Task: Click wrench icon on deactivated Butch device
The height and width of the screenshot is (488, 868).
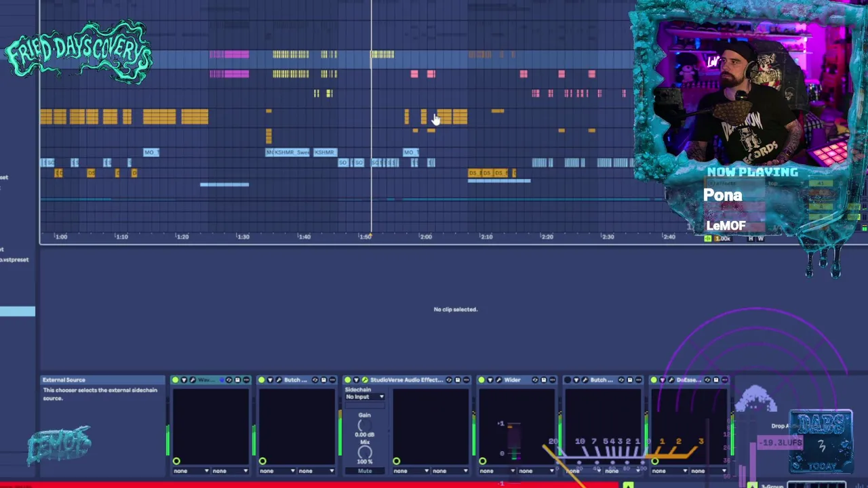Action: 585,380
